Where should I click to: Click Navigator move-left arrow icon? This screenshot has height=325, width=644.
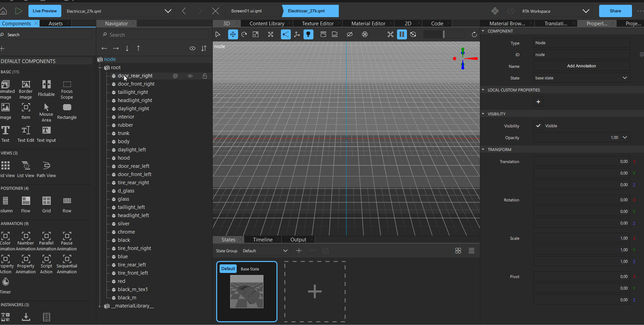tap(104, 48)
